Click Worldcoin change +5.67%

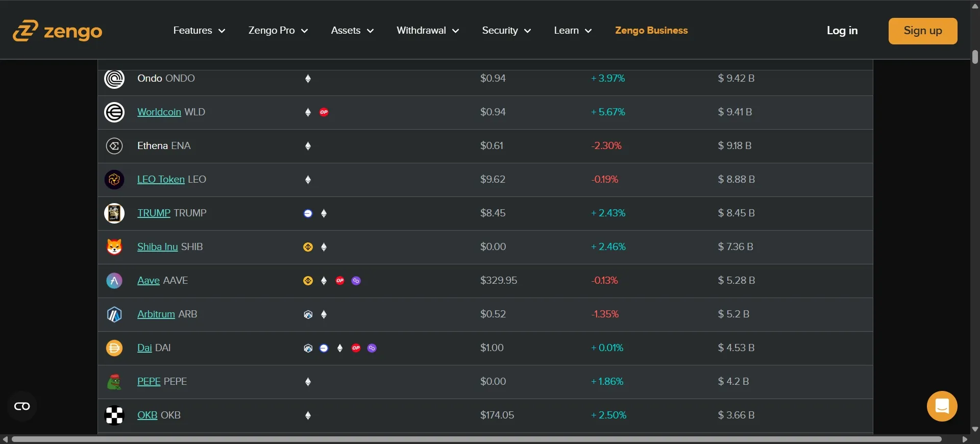(x=608, y=112)
